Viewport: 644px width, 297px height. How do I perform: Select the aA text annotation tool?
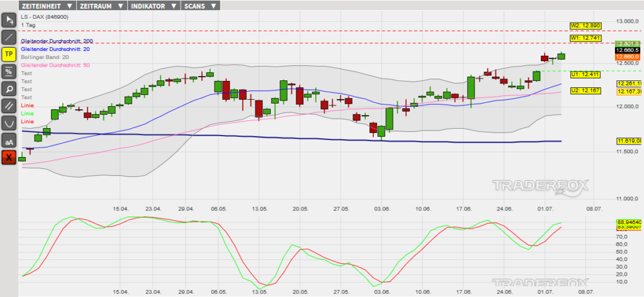(x=9, y=140)
